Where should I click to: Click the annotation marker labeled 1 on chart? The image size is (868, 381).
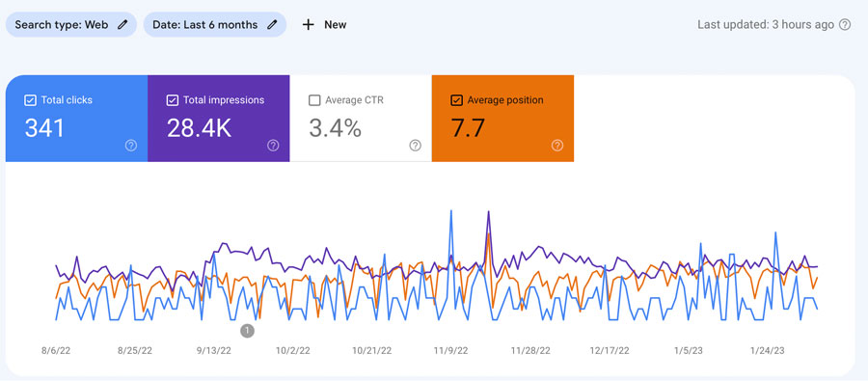[x=248, y=331]
